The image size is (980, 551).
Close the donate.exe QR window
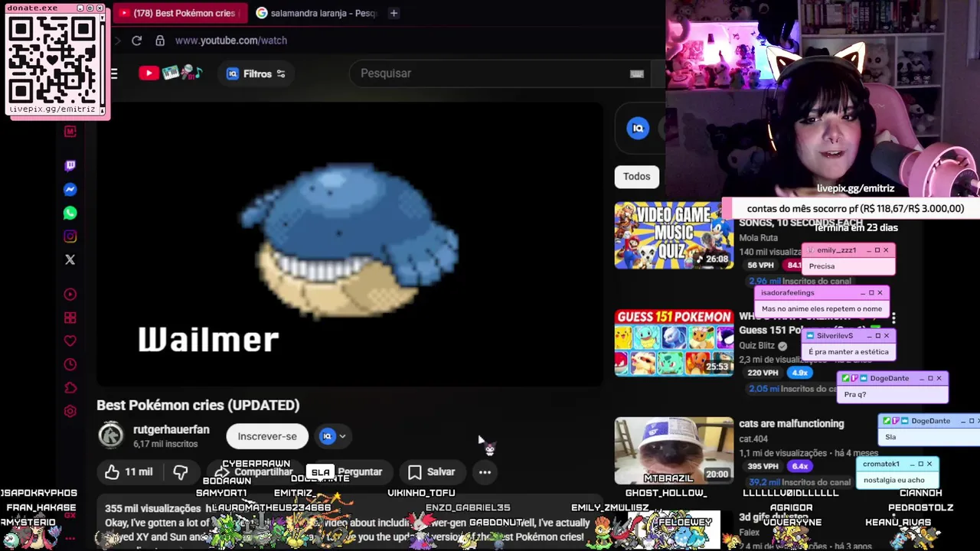tap(100, 8)
